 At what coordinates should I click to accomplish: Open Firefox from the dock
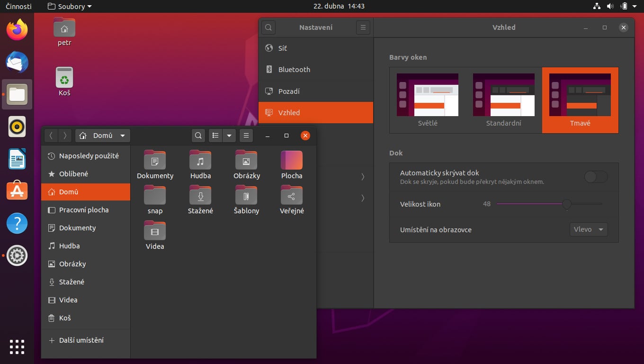click(17, 29)
